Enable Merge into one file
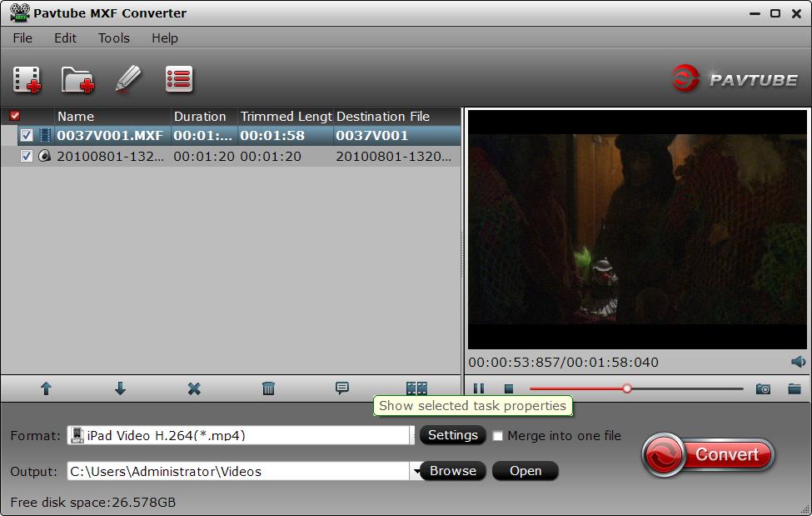Viewport: 812px width, 516px height. (x=498, y=436)
